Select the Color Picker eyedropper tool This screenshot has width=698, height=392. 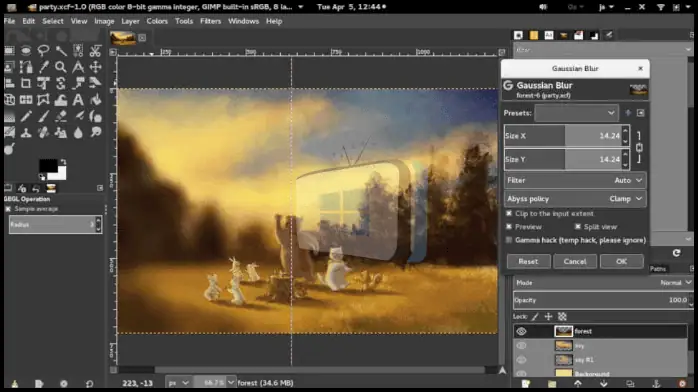(43, 67)
